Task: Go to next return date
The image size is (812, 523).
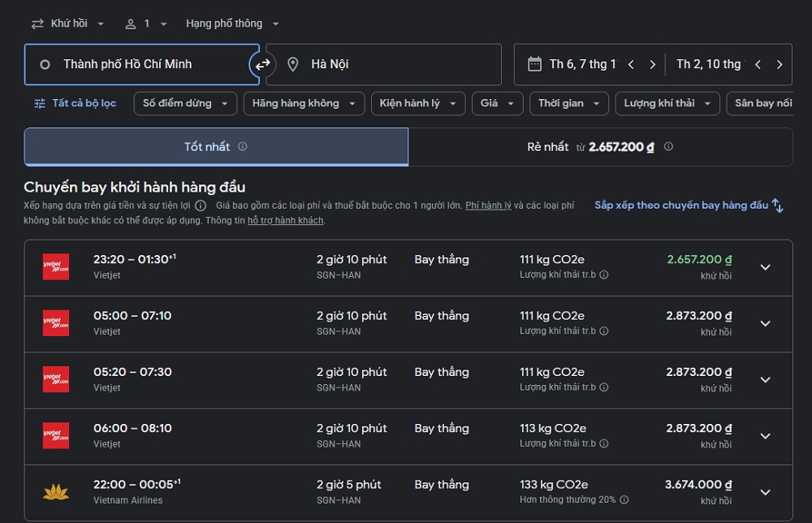Action: [x=780, y=64]
